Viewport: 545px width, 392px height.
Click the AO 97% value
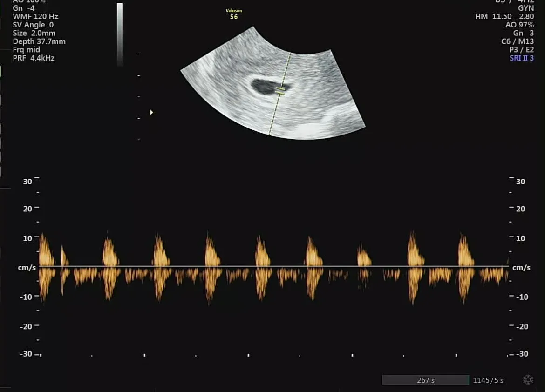pos(520,25)
